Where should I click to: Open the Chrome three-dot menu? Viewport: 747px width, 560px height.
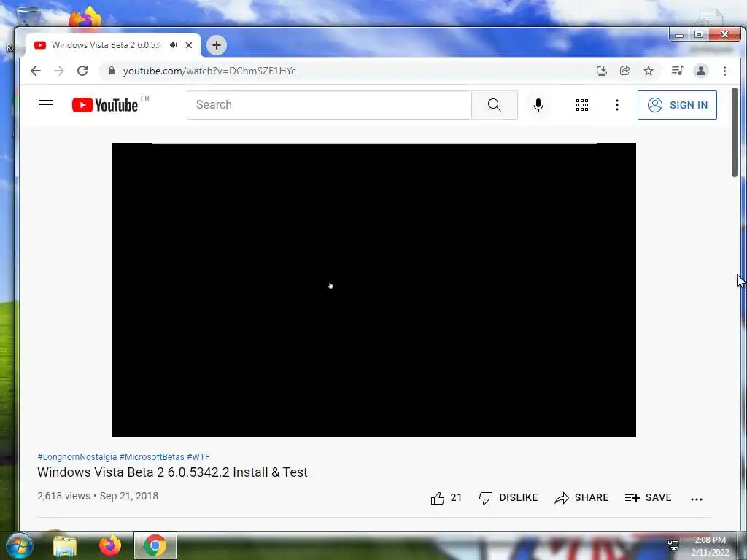pos(724,71)
